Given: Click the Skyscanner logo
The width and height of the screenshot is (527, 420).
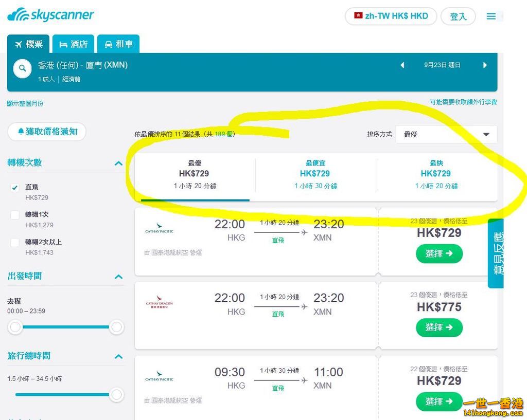Looking at the screenshot, I should pyautogui.click(x=51, y=15).
